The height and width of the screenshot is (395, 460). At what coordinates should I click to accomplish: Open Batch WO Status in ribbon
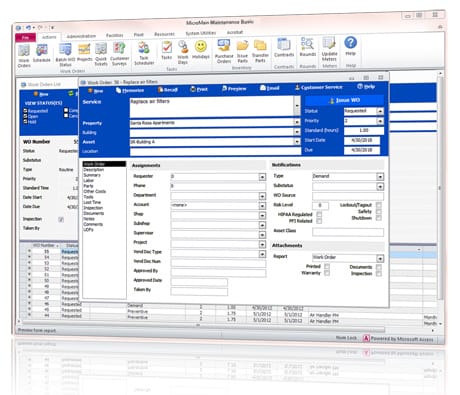[x=65, y=55]
